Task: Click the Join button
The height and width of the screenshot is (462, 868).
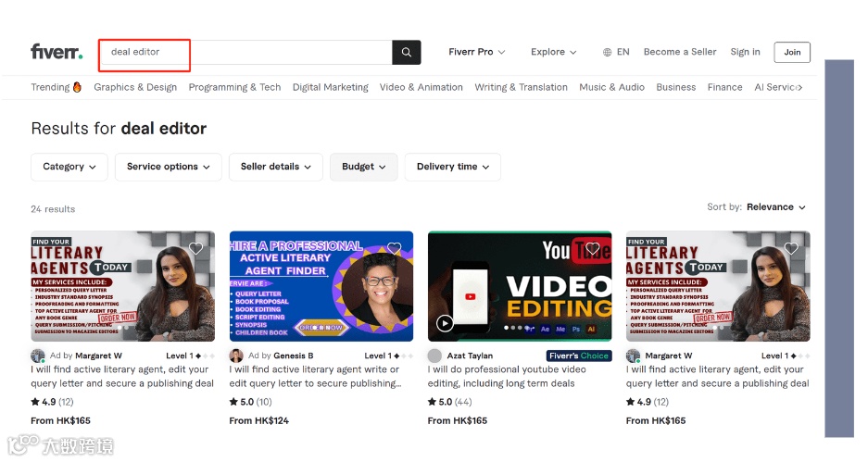Action: (x=792, y=52)
